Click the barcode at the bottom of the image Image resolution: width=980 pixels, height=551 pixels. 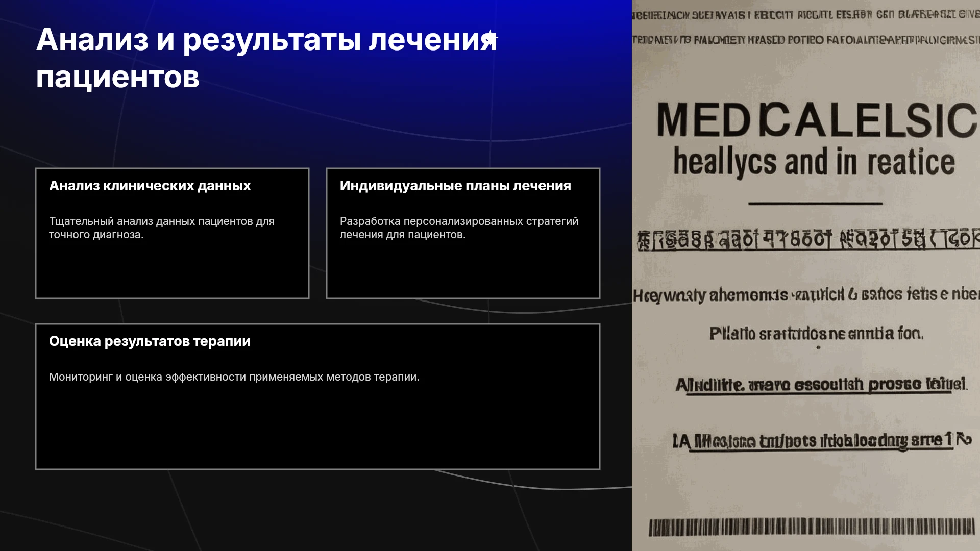[812, 527]
